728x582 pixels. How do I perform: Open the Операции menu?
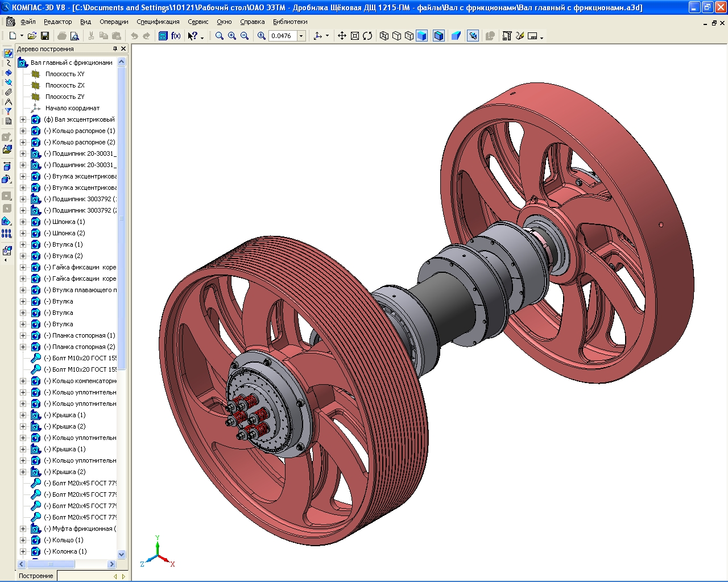coord(114,22)
